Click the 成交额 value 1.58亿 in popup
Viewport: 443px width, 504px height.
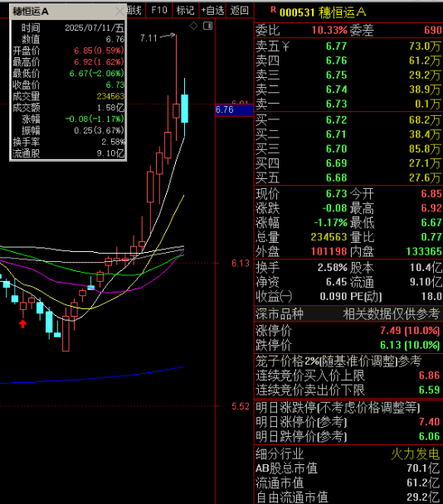pyautogui.click(x=110, y=108)
